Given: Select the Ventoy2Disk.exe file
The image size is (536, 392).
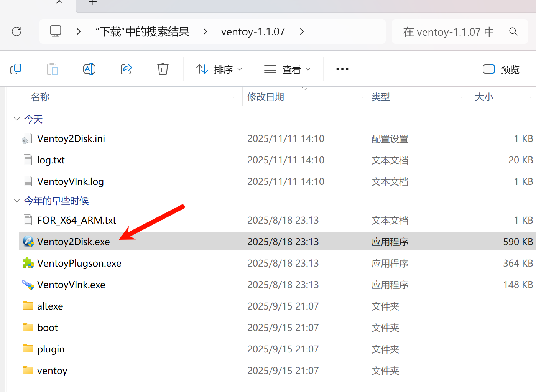Looking at the screenshot, I should click(x=73, y=242).
